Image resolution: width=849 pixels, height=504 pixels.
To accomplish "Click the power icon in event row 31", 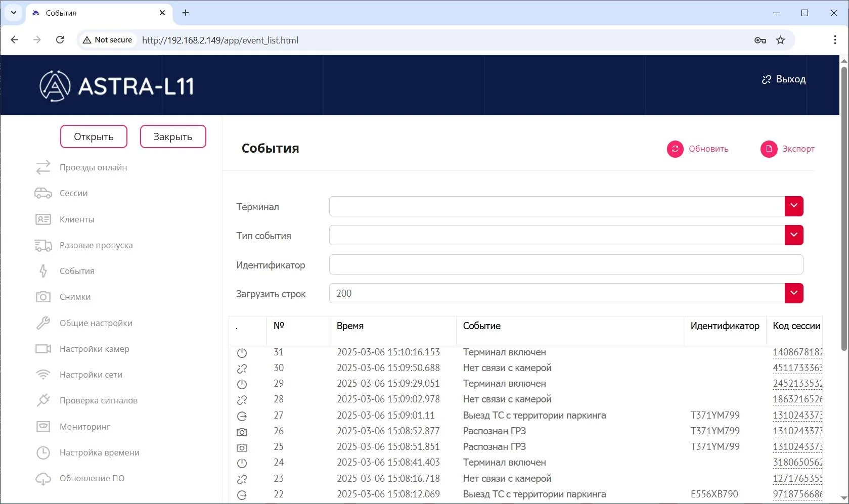I will (242, 353).
